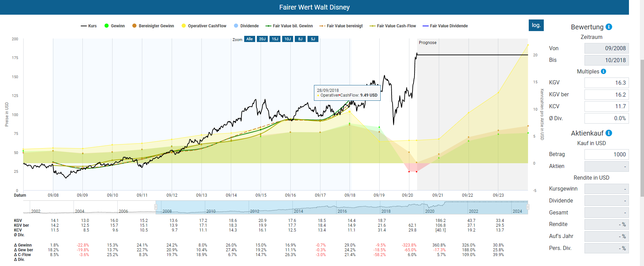
Task: Switch zoom to 5J
Action: (x=313, y=39)
